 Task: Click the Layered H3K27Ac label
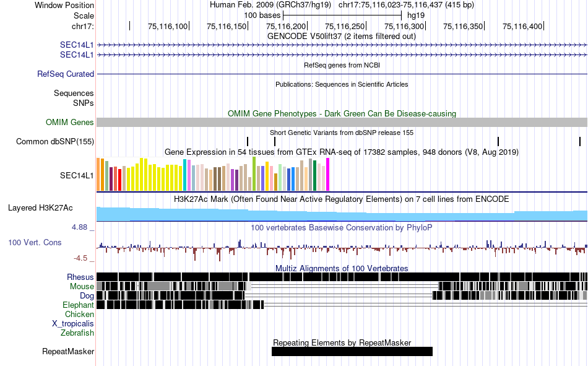point(40,208)
